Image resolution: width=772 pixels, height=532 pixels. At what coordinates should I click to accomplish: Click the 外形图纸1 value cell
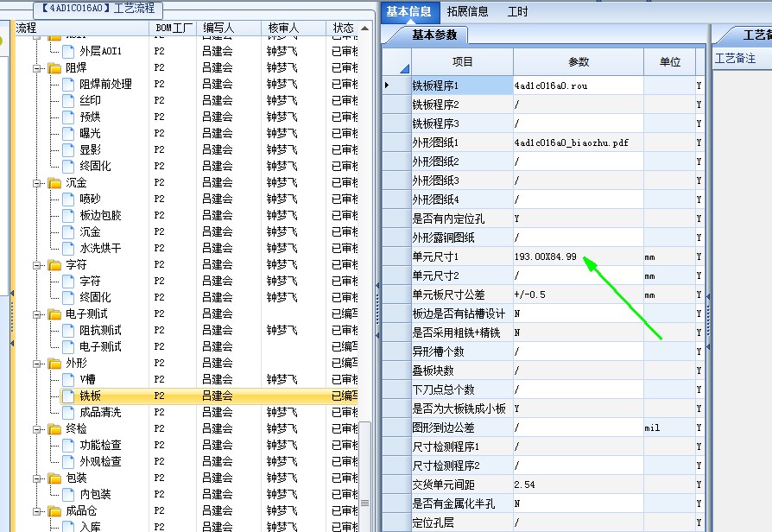click(579, 142)
